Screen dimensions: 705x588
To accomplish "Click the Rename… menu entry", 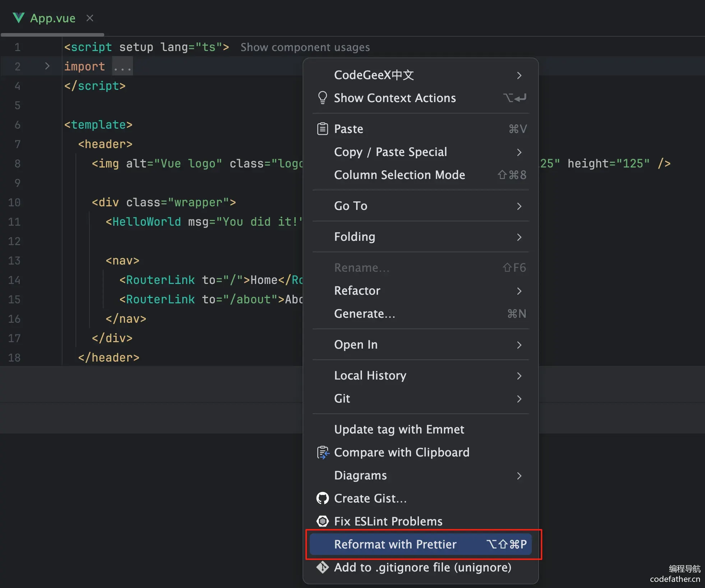I will (421, 268).
